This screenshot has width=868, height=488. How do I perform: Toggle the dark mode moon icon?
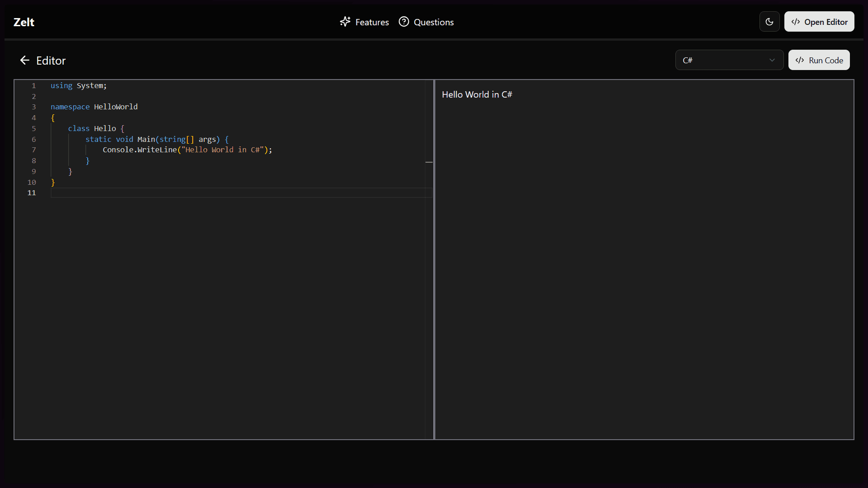769,22
